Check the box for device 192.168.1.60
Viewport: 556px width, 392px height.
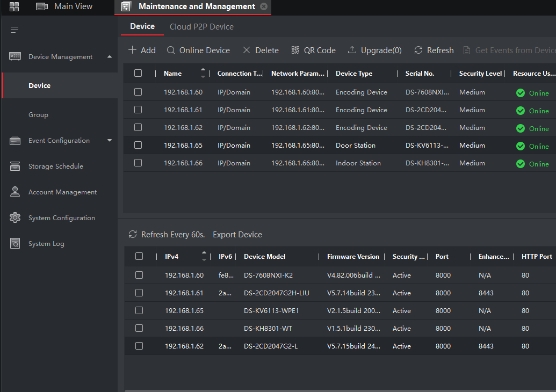(x=138, y=92)
